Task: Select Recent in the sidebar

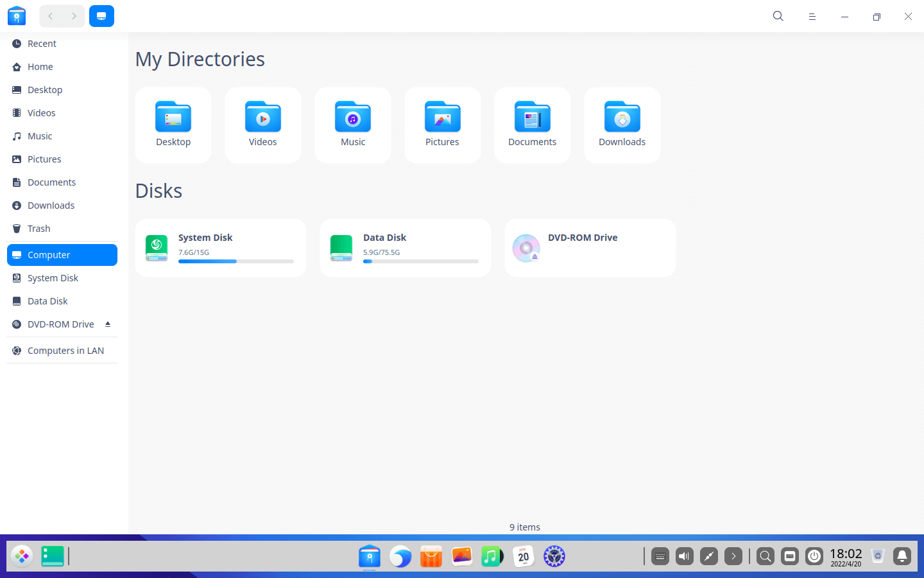Action: (x=42, y=44)
